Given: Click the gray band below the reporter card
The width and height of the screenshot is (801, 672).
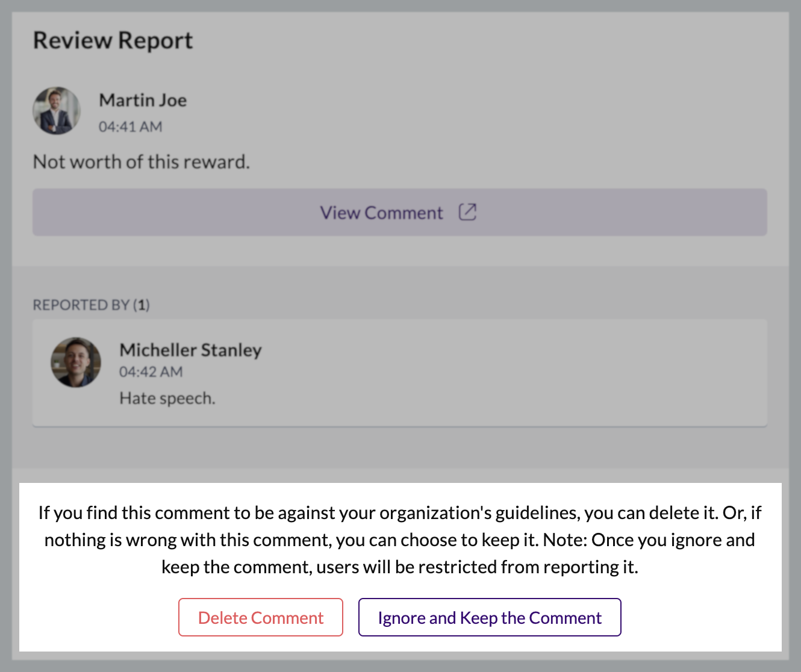Looking at the screenshot, I should (x=400, y=449).
